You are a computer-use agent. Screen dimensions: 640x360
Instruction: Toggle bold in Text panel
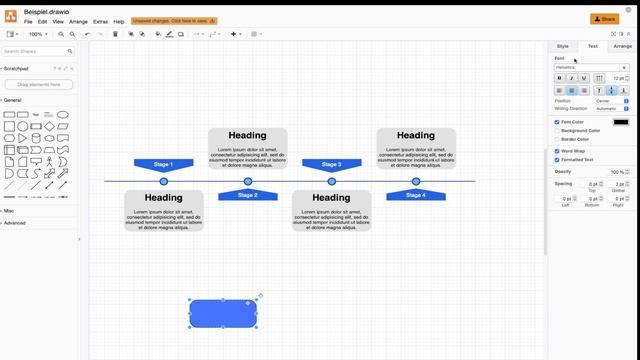pos(560,78)
